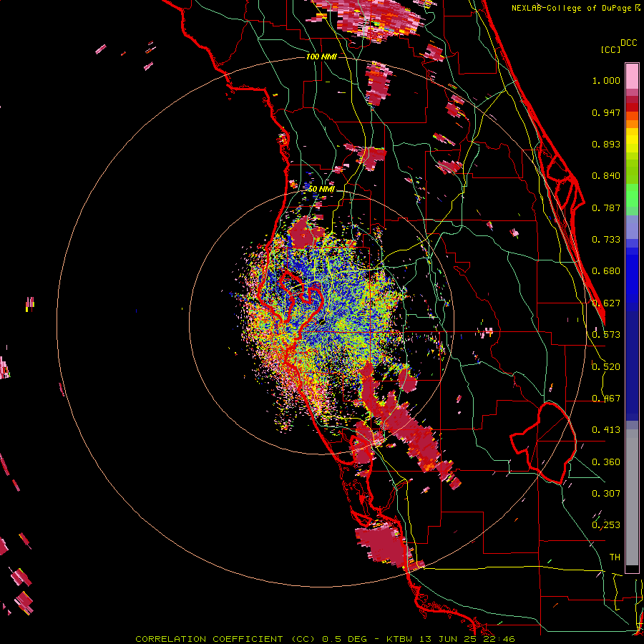Click the [CC] unit label
This screenshot has width=644, height=644.
coord(611,49)
